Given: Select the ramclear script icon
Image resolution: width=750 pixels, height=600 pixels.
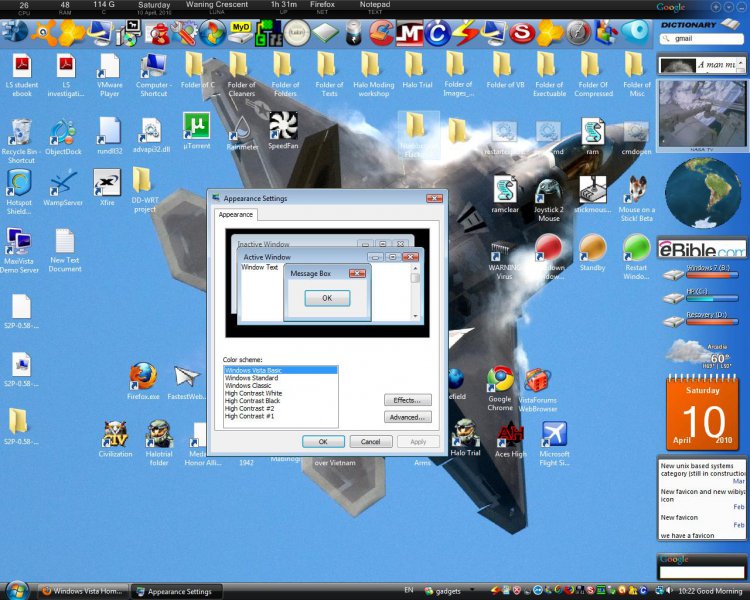Looking at the screenshot, I should tap(505, 194).
